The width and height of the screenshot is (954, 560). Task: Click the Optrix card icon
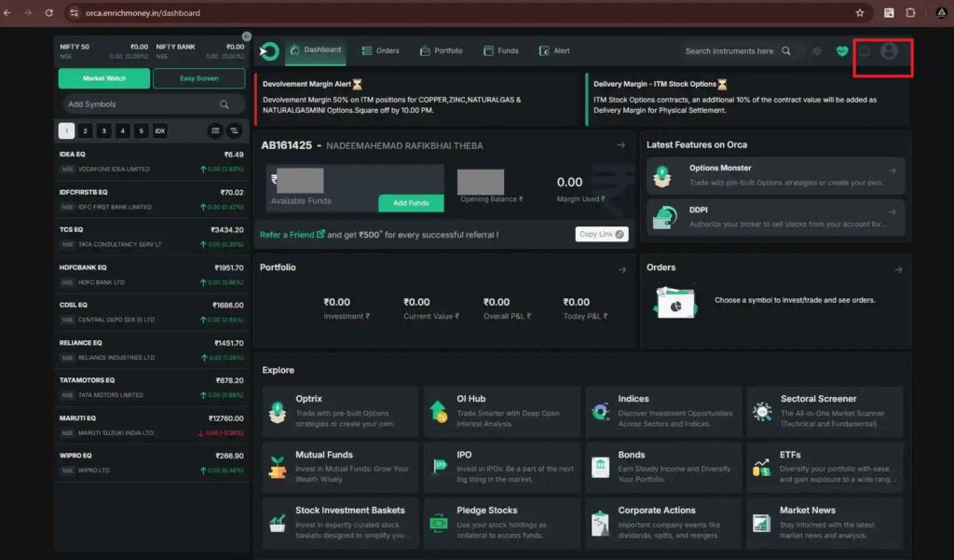tap(278, 412)
